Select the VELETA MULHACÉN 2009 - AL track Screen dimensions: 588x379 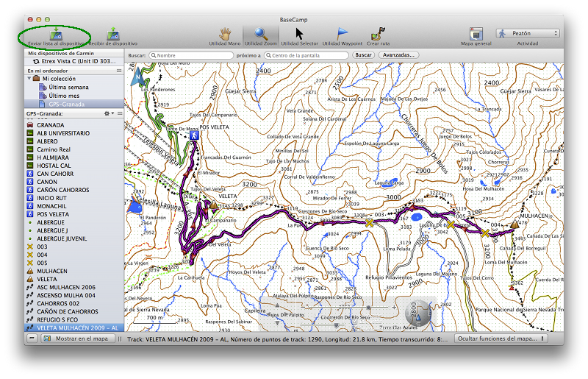point(74,328)
